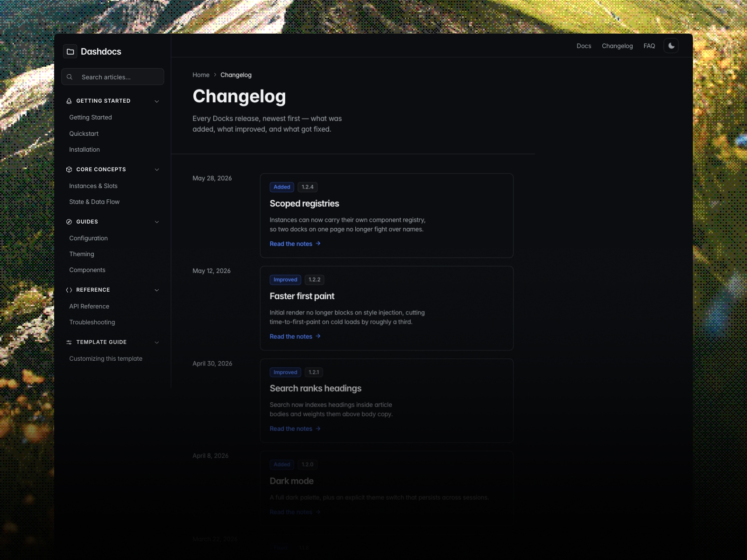The width and height of the screenshot is (747, 560).
Task: Open the Dark mode entry title
Action: [x=292, y=481]
